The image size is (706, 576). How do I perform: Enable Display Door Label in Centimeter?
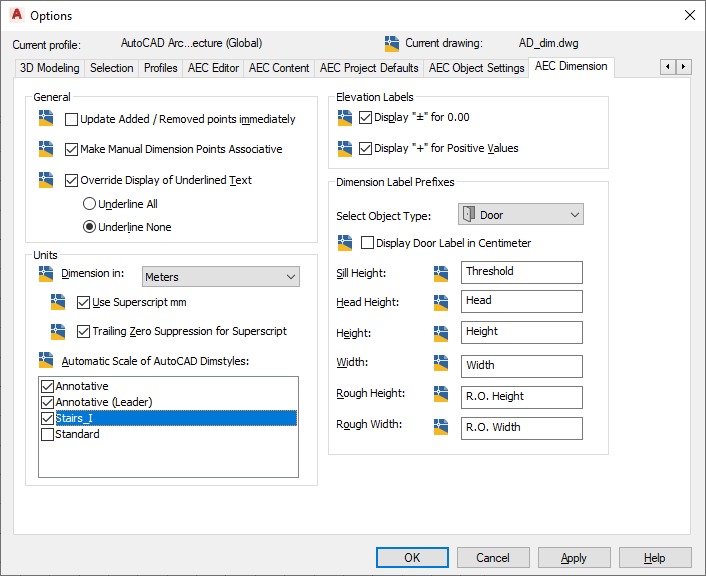click(367, 243)
